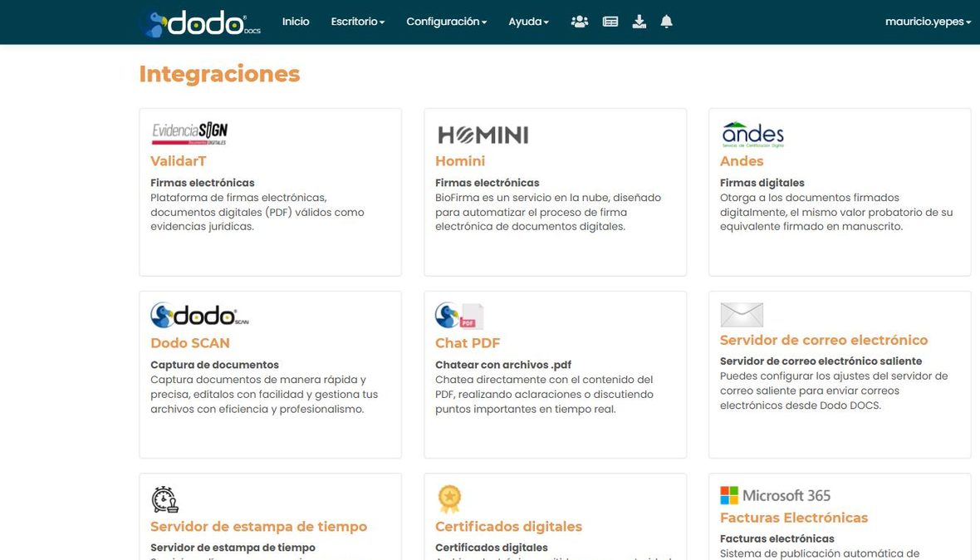Open the Andes integration link
The height and width of the screenshot is (560, 980).
pos(742,161)
